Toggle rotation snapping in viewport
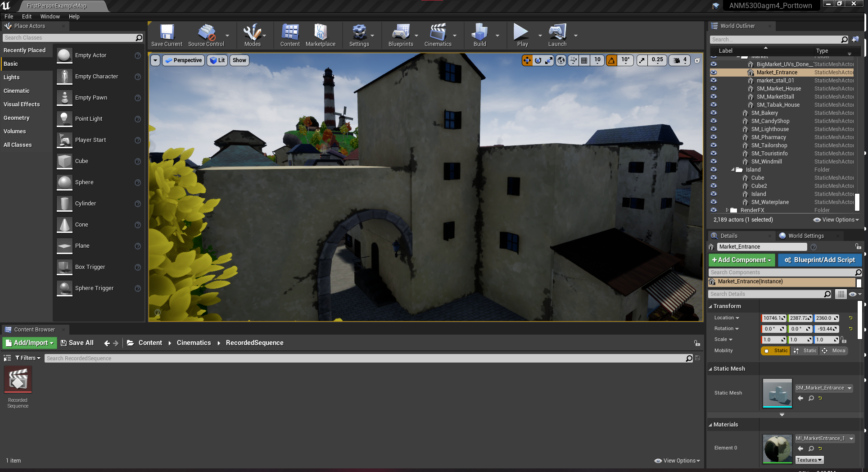This screenshot has width=868, height=472. click(x=611, y=60)
